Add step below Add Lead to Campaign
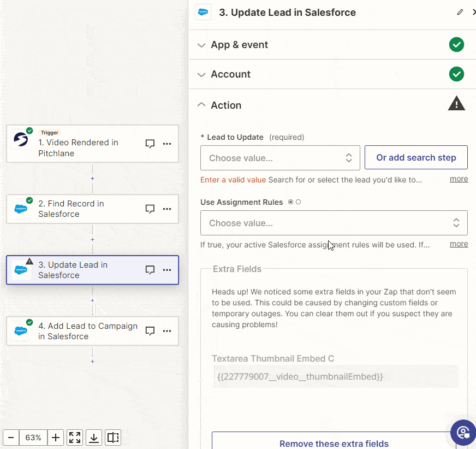 pyautogui.click(x=93, y=362)
